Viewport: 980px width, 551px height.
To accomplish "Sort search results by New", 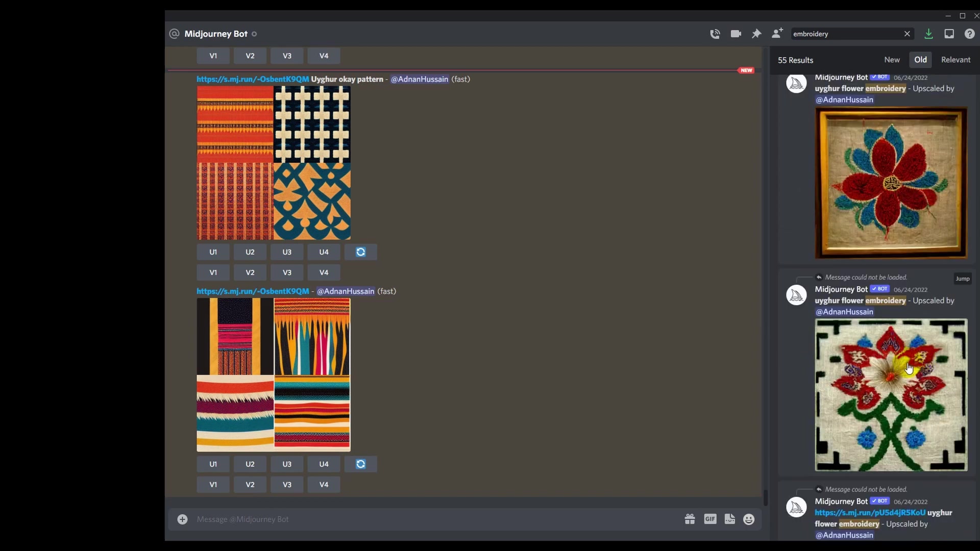I will coord(892,60).
